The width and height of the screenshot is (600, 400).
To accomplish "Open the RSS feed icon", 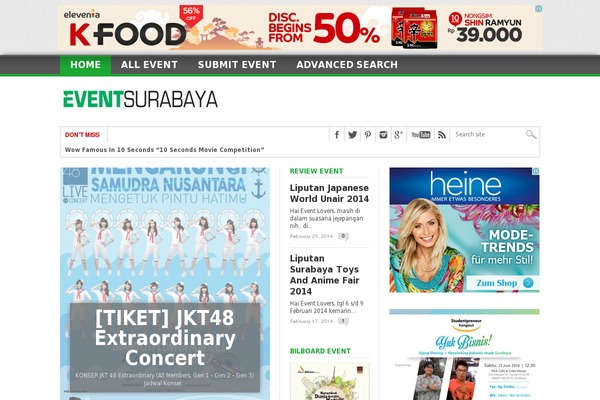I will (442, 135).
